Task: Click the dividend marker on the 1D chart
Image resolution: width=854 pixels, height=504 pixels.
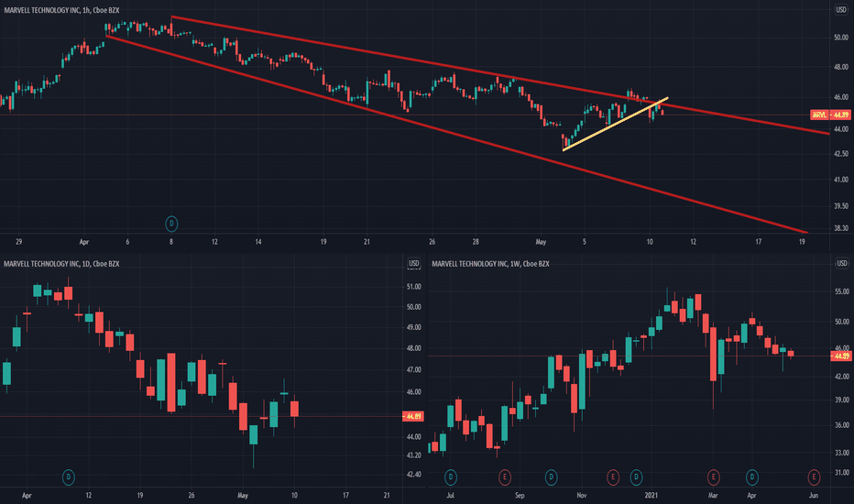Action: [x=68, y=477]
